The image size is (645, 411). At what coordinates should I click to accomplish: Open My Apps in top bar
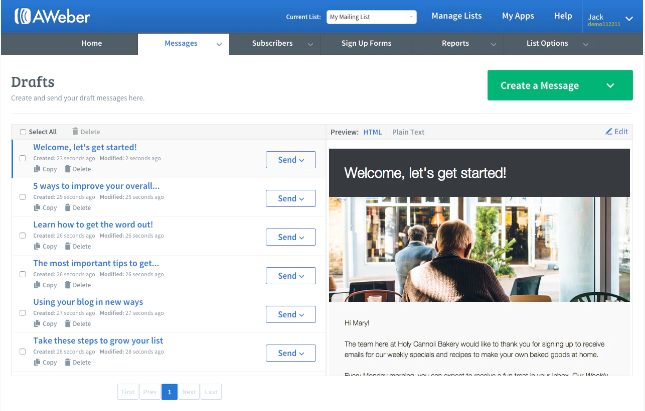point(518,16)
